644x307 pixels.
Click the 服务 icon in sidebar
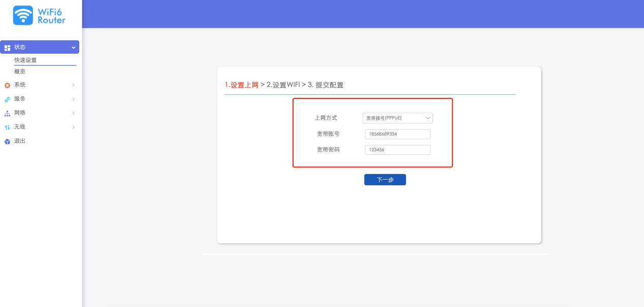coord(7,99)
